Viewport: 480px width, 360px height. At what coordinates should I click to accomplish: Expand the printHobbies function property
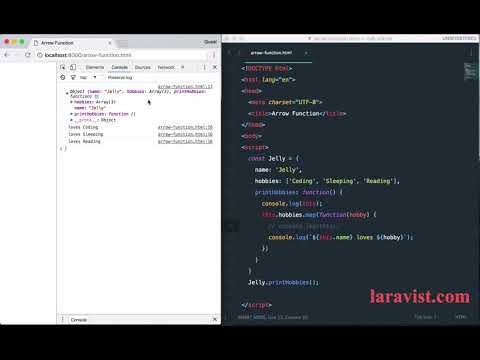[71, 114]
